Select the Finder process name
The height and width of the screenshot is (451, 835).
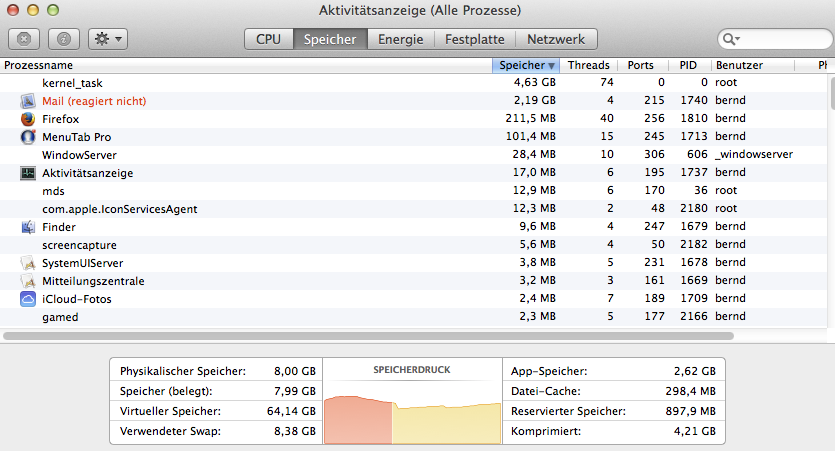pyautogui.click(x=59, y=227)
